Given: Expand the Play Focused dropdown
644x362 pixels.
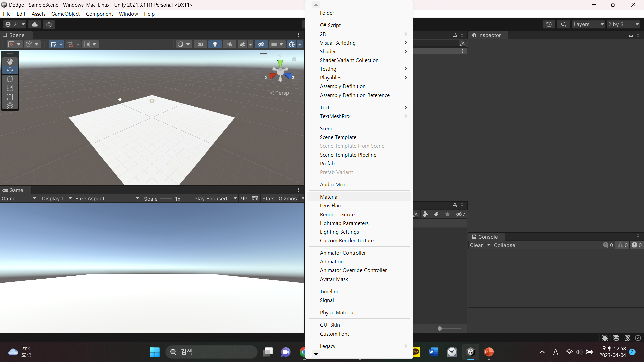Looking at the screenshot, I should 215,198.
